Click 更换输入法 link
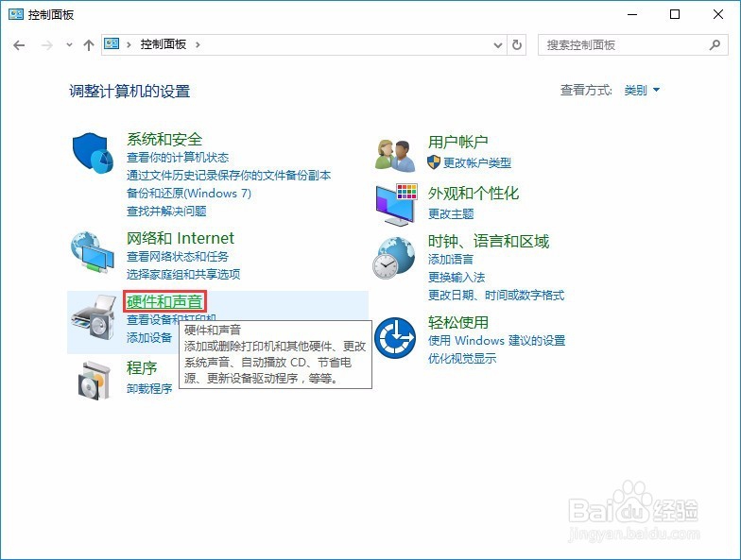Image resolution: width=741 pixels, height=560 pixels. pyautogui.click(x=456, y=278)
